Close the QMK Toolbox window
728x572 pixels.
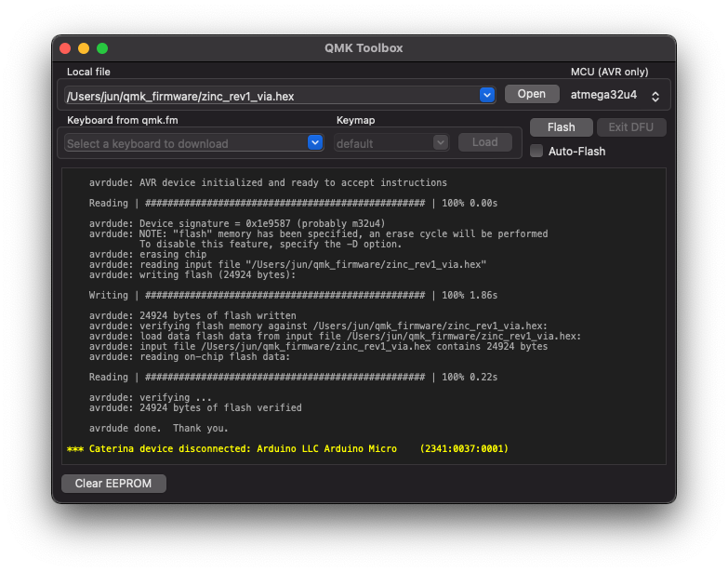coord(65,48)
